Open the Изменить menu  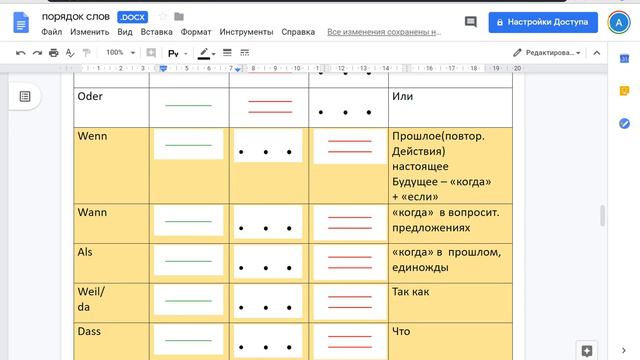tap(89, 32)
